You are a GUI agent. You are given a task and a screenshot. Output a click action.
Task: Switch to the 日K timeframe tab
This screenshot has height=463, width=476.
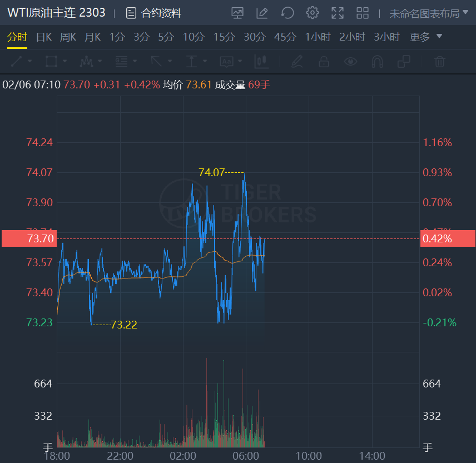[44, 37]
